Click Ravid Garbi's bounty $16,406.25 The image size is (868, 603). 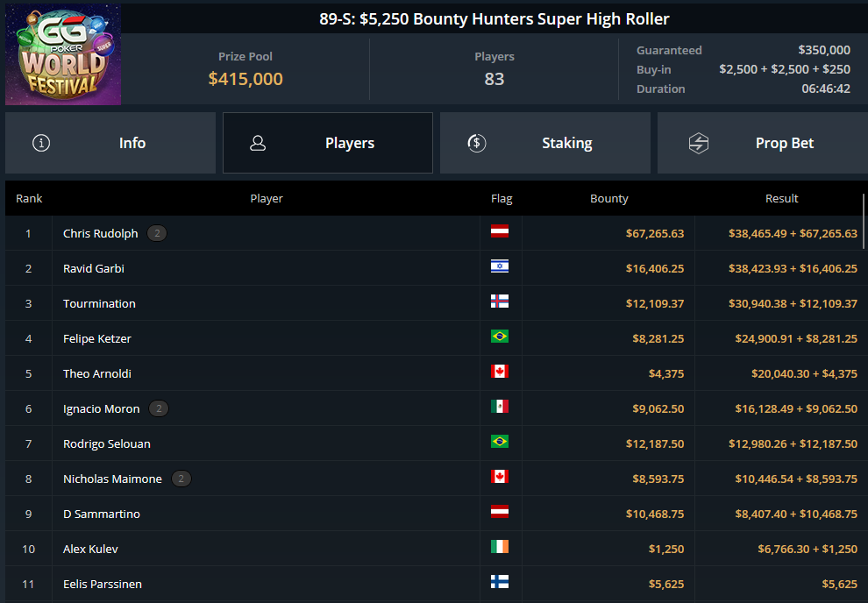tap(655, 269)
